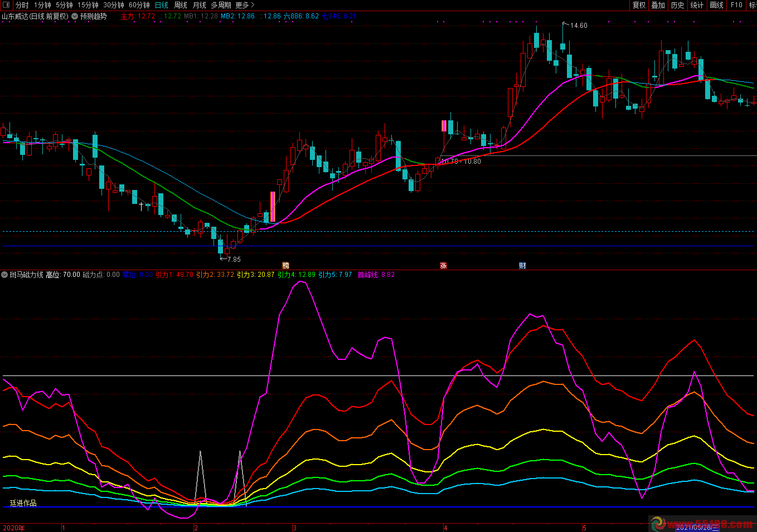This screenshot has width=757, height=532.
Task: Expand the main chart indicator dropdown arrow
Action: [75, 16]
